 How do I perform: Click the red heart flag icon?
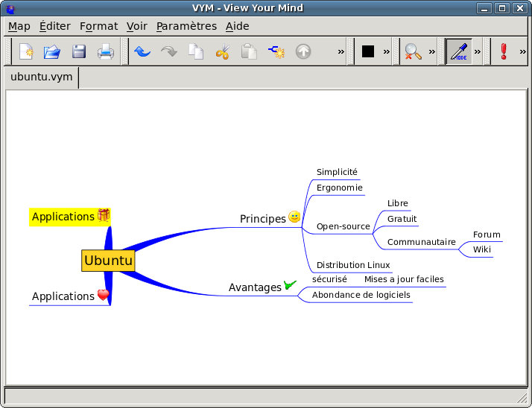[104, 295]
